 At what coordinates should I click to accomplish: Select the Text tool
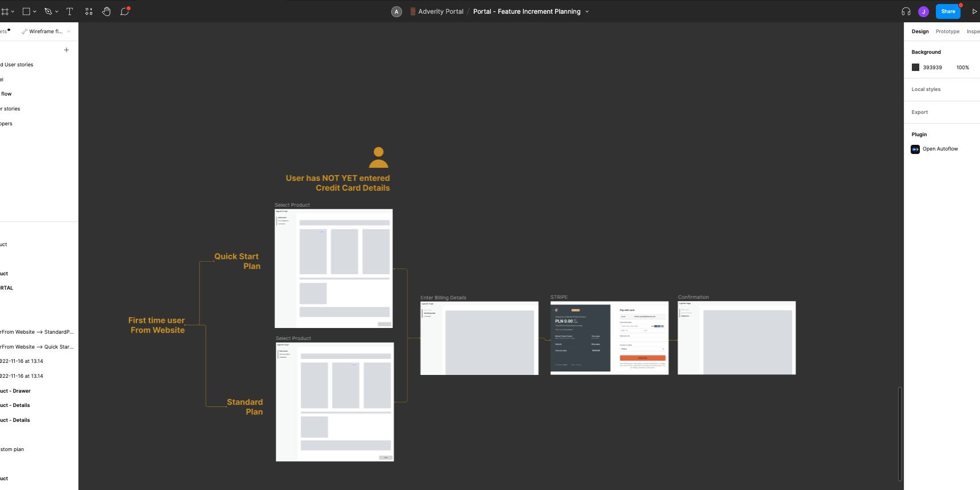pyautogui.click(x=70, y=11)
